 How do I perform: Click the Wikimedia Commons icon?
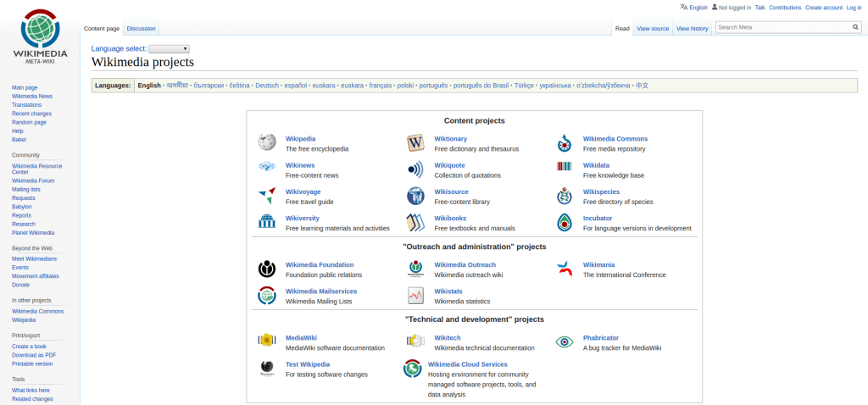click(564, 142)
